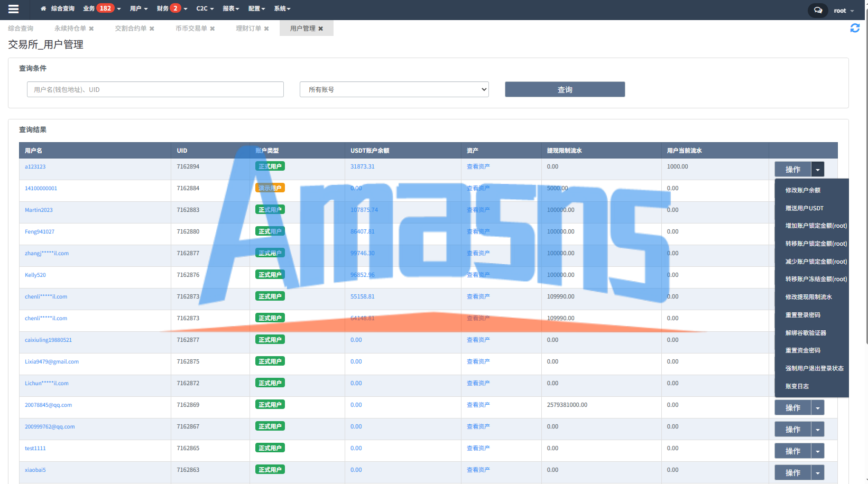Close the 交割合约单 tab

(x=152, y=29)
